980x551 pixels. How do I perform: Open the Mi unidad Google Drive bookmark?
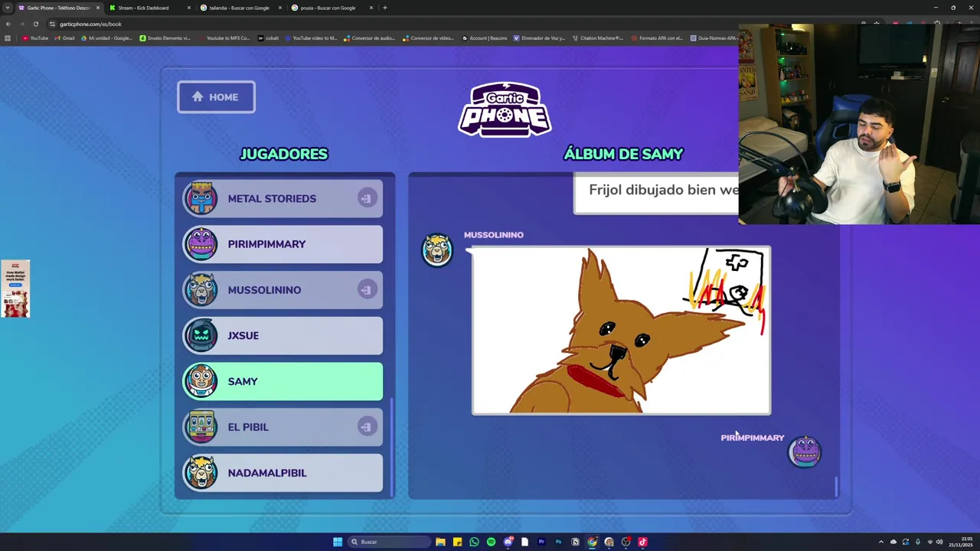tap(106, 38)
